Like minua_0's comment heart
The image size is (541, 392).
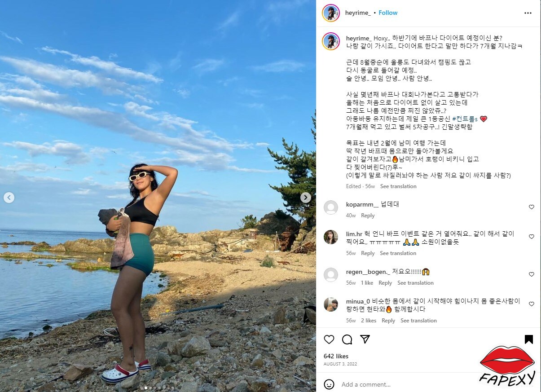(x=532, y=304)
